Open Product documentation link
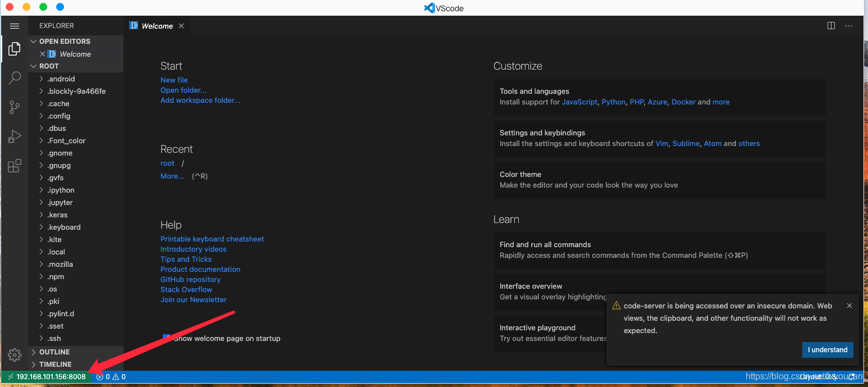868x387 pixels. [x=200, y=269]
